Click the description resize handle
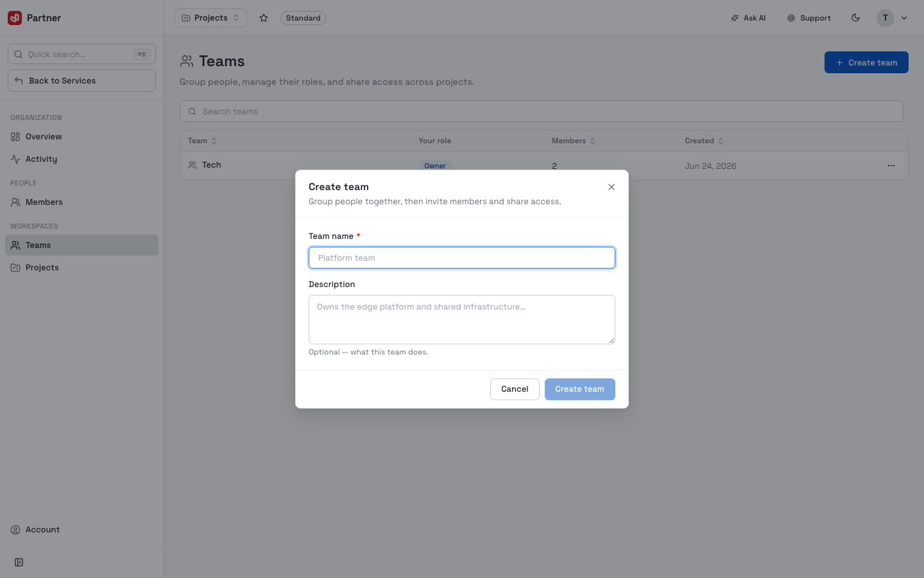924x578 pixels. click(612, 340)
